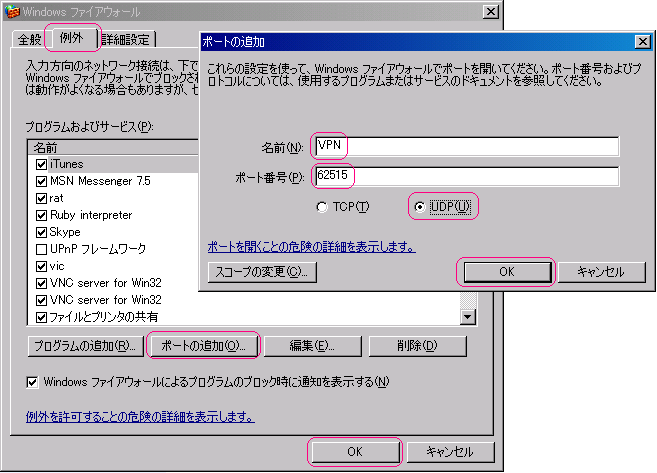Uncheck MSN Messenger 7.5 exception
The height and width of the screenshot is (473, 657).
(41, 181)
